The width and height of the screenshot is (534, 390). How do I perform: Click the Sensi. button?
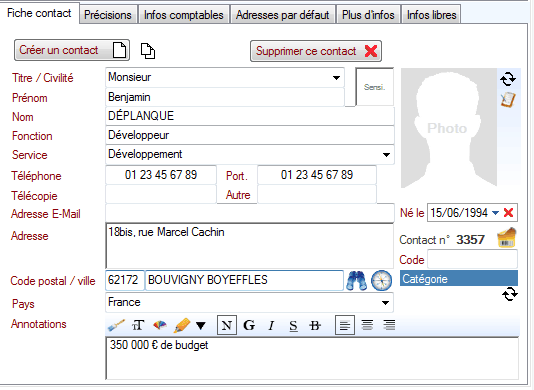click(x=375, y=87)
